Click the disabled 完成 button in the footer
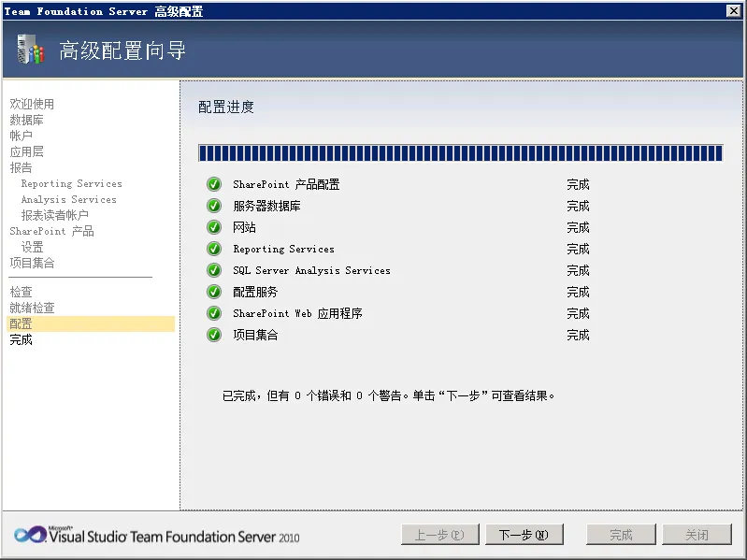 tap(621, 535)
